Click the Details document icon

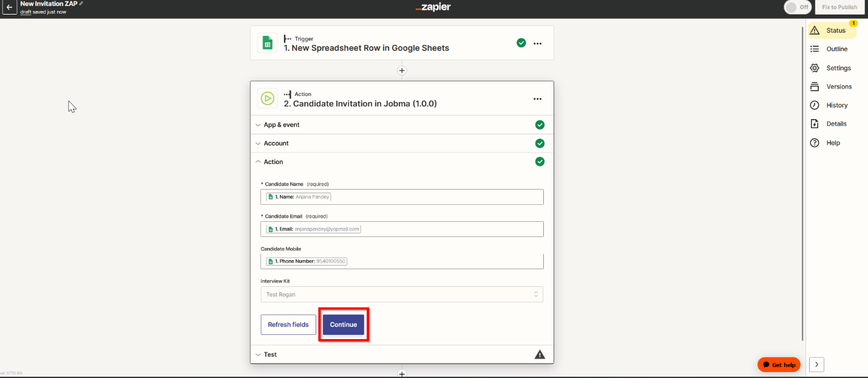tap(815, 124)
